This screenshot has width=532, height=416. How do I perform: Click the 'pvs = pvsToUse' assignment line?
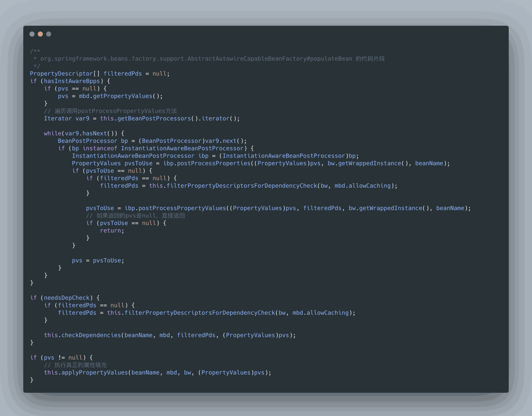coord(98,260)
